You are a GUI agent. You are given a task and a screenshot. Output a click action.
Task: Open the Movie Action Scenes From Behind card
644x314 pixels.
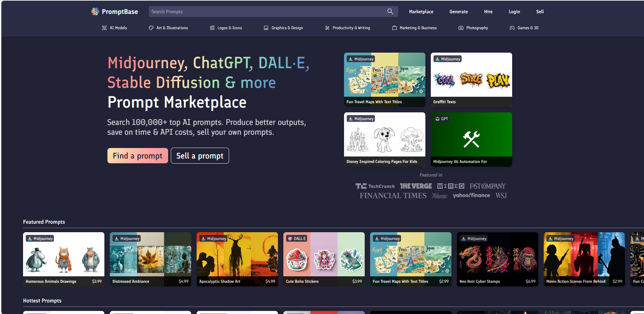coord(584,259)
